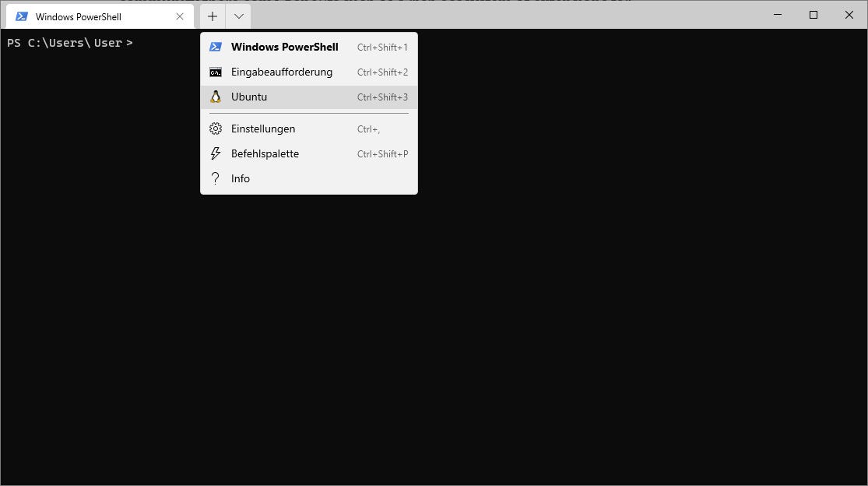Click in the terminal at the PS prompt line
The width and height of the screenshot is (868, 486).
pos(70,43)
